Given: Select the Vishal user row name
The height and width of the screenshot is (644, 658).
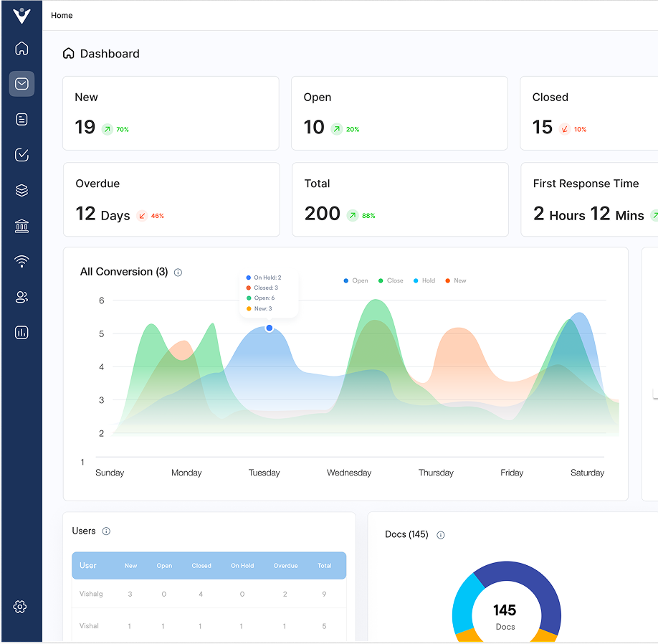Looking at the screenshot, I should [89, 626].
